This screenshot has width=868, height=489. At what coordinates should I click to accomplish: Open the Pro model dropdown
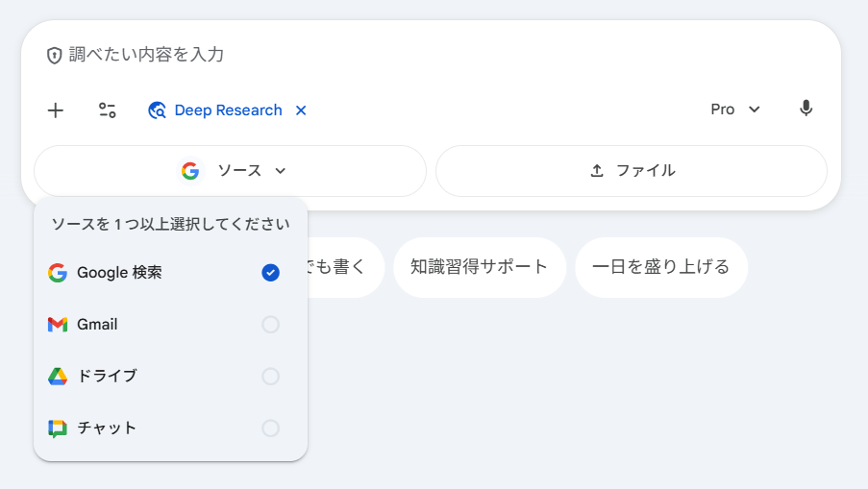pyautogui.click(x=735, y=110)
